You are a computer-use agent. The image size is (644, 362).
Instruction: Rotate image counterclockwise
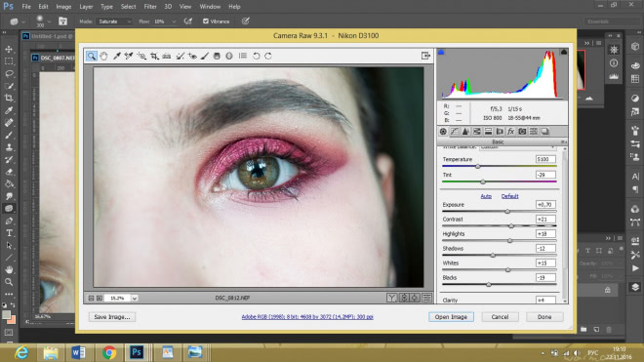pos(257,56)
